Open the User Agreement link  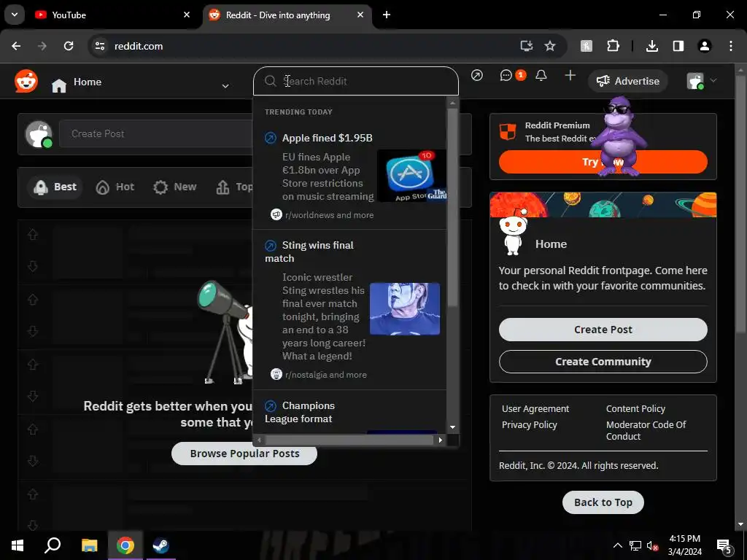tap(535, 408)
